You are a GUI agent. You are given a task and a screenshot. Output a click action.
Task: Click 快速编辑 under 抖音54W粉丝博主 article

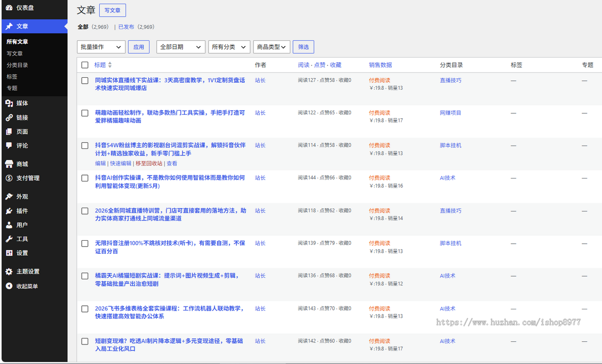click(121, 163)
